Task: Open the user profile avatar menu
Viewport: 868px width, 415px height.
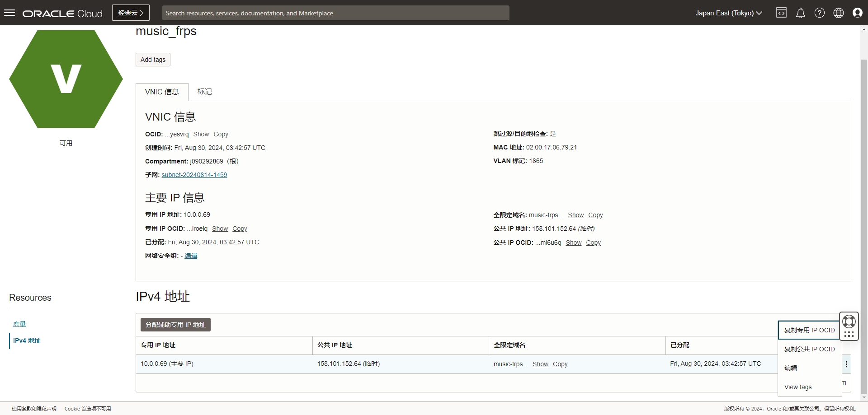Action: [857, 13]
